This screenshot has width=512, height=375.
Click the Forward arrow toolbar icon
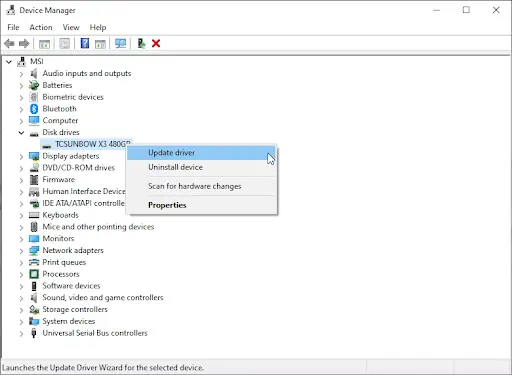(x=24, y=43)
